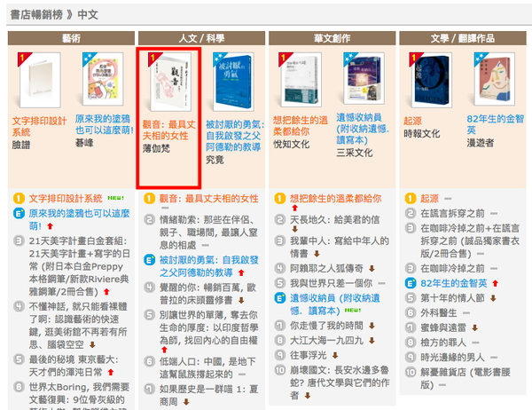Open the 觀音 book cover image

(169, 82)
